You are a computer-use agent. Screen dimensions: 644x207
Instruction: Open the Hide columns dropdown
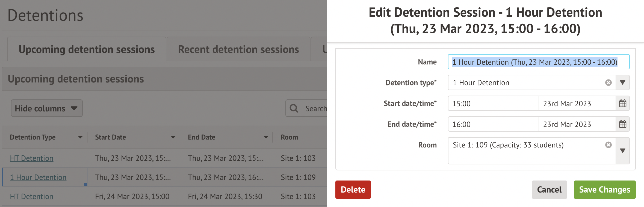[x=47, y=108]
